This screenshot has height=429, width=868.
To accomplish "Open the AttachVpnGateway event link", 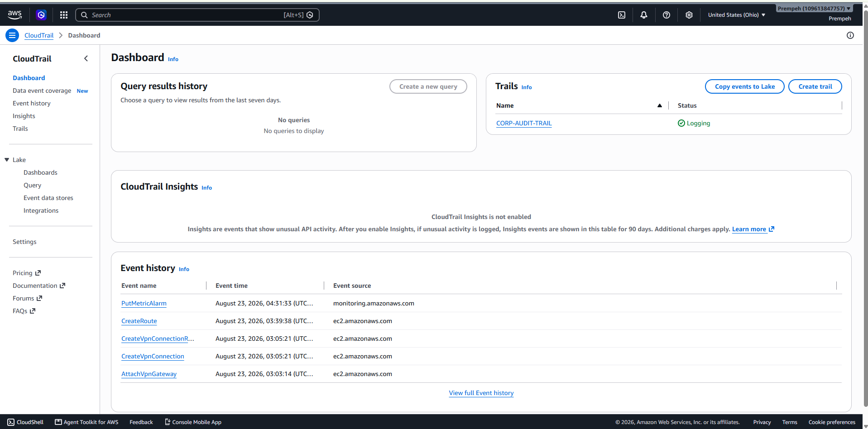I will [149, 374].
